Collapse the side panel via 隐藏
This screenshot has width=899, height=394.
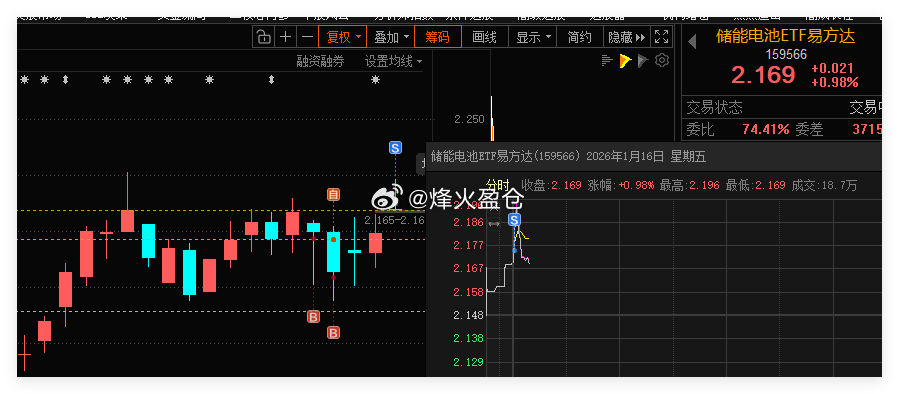coord(627,37)
